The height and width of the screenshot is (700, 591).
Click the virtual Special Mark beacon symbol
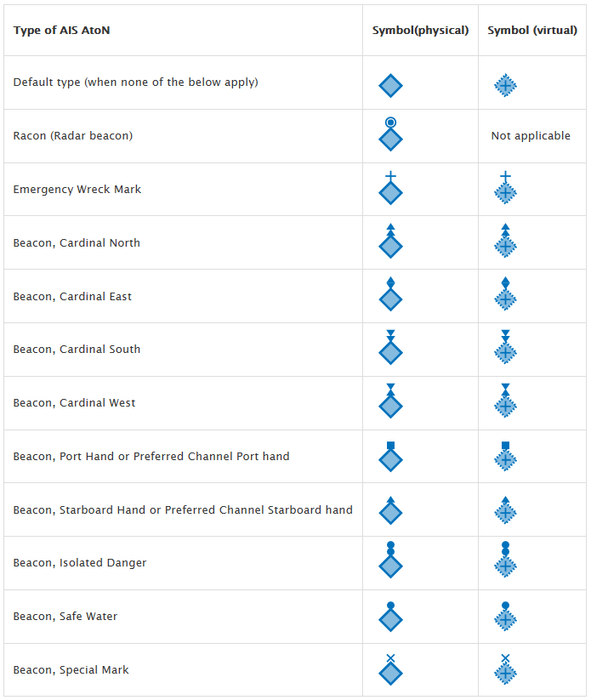(x=505, y=669)
